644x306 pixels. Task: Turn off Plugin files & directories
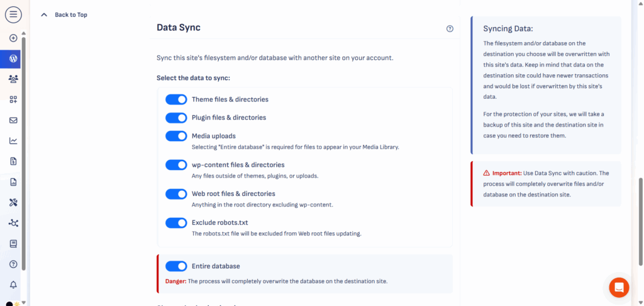pos(176,118)
